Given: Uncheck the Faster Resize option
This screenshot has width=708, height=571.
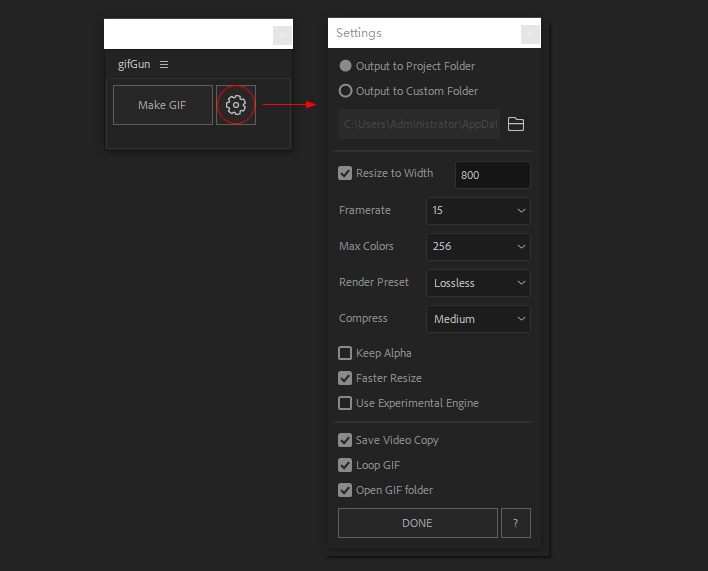Looking at the screenshot, I should [x=346, y=378].
